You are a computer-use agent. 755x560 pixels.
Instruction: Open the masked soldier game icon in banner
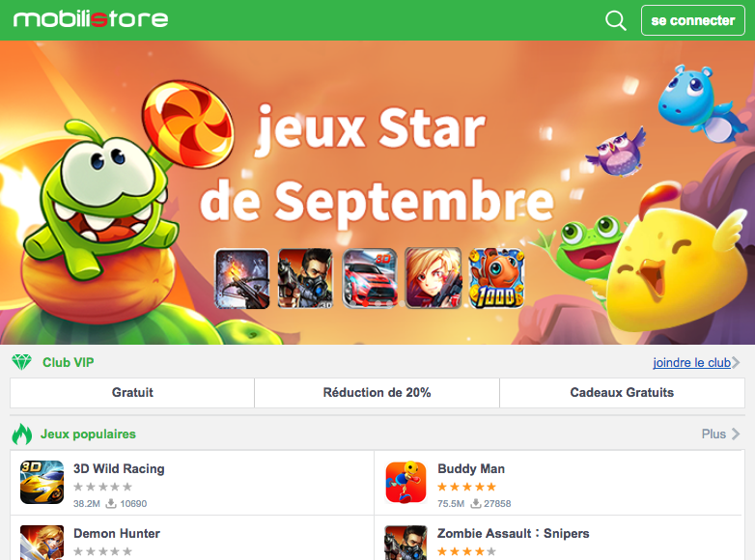coord(305,278)
